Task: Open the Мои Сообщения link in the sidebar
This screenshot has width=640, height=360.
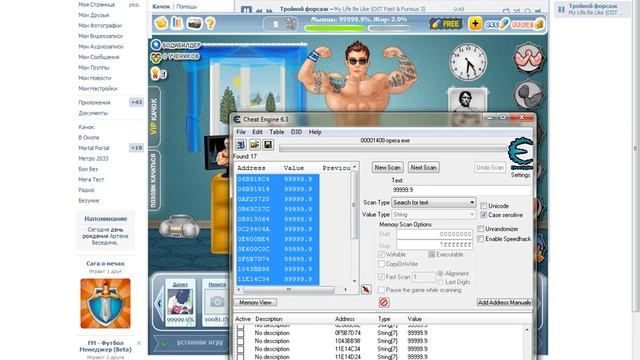Action: 99,57
